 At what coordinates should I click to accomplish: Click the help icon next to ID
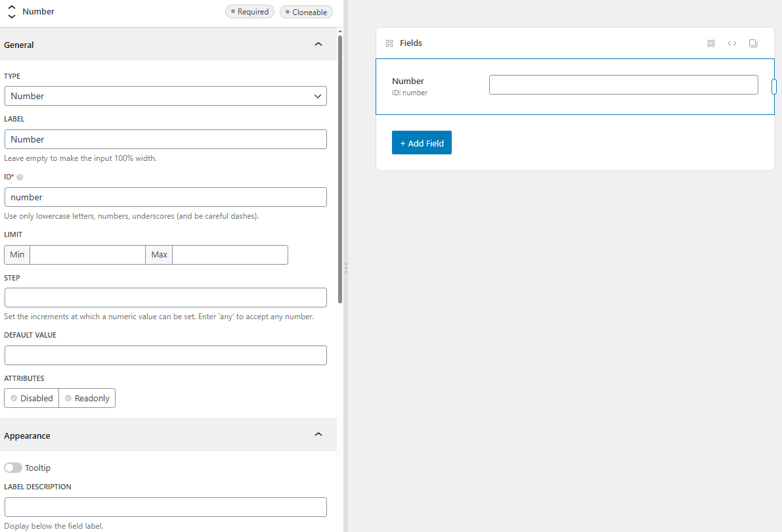tap(20, 177)
